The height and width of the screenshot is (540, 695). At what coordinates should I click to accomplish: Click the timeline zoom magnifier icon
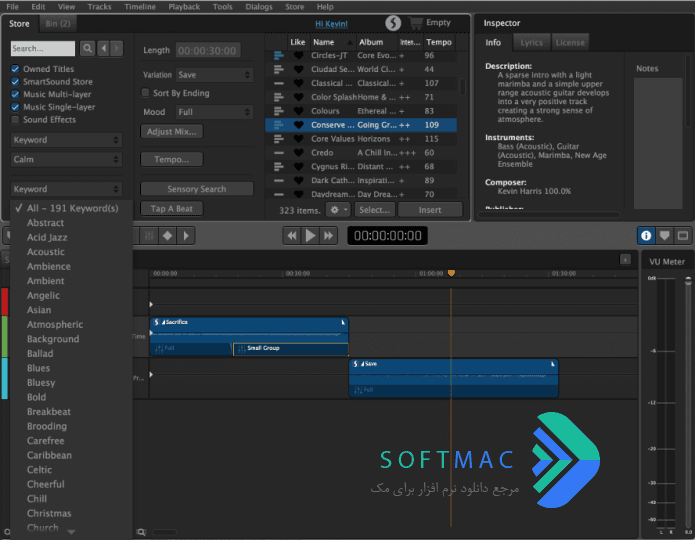pyautogui.click(x=141, y=532)
